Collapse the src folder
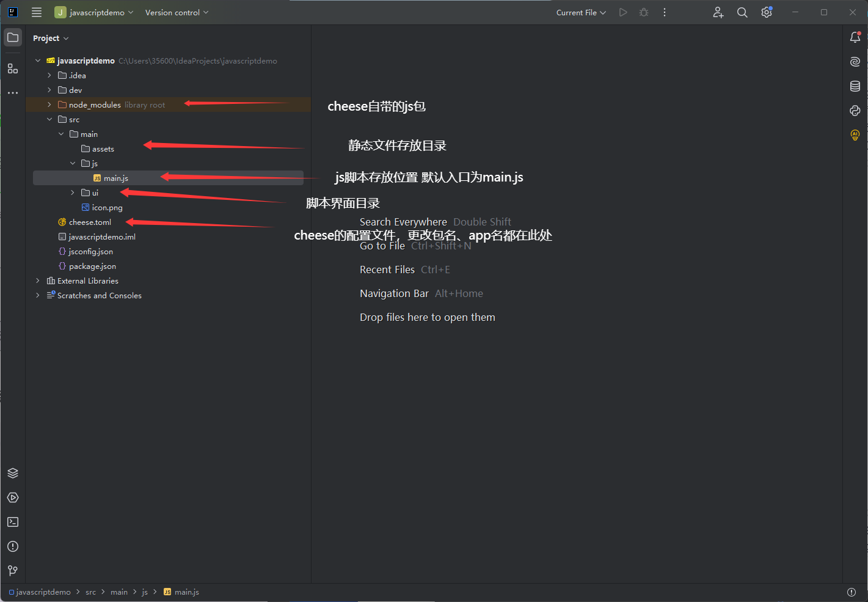 tap(49, 119)
